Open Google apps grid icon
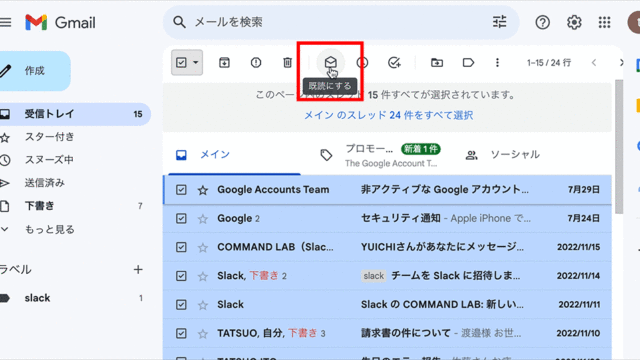This screenshot has height=360, width=640. [604, 22]
